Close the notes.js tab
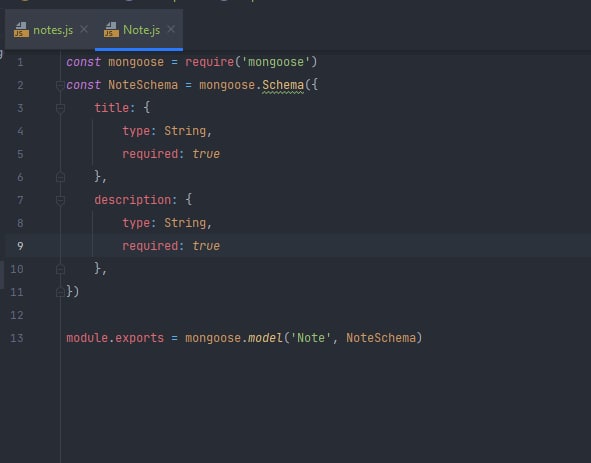Screen dimensions: 591x463 click(x=84, y=29)
